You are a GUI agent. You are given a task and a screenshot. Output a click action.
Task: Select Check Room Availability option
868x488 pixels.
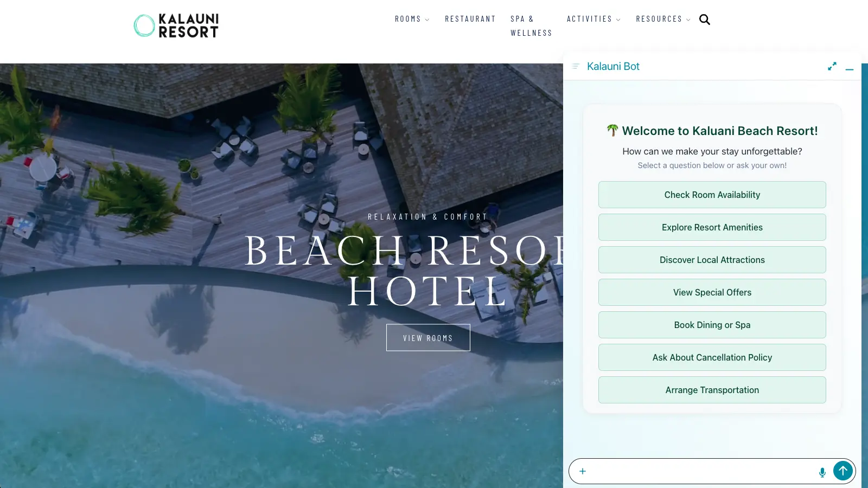[x=712, y=195]
